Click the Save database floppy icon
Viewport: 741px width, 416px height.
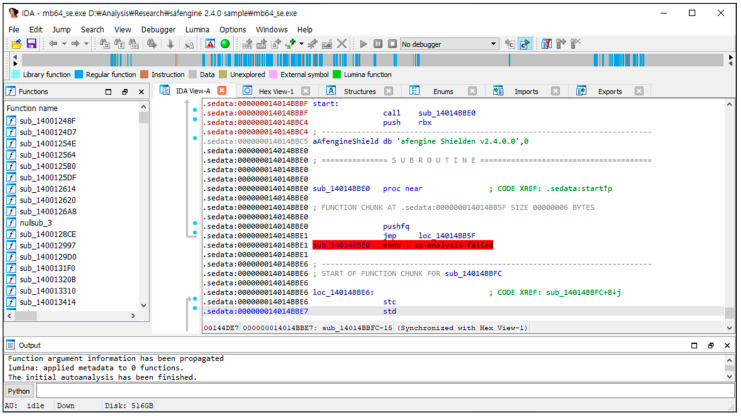point(31,44)
